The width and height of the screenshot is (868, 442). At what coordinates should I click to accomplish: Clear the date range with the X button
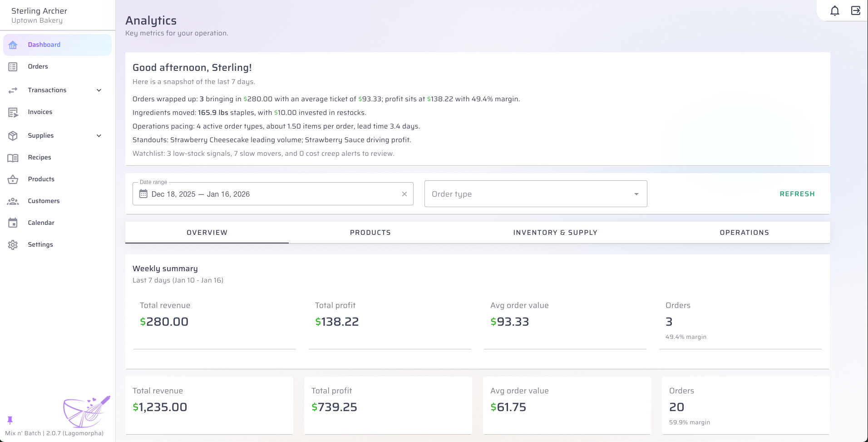[x=404, y=194]
